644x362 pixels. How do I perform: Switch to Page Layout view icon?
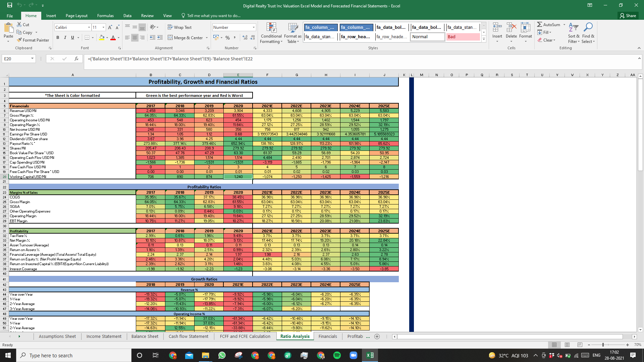567,345
